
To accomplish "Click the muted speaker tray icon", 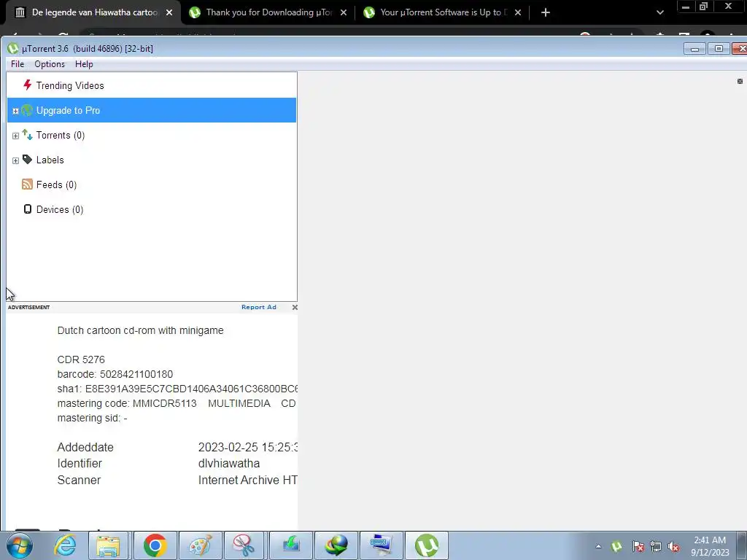I will (673, 546).
